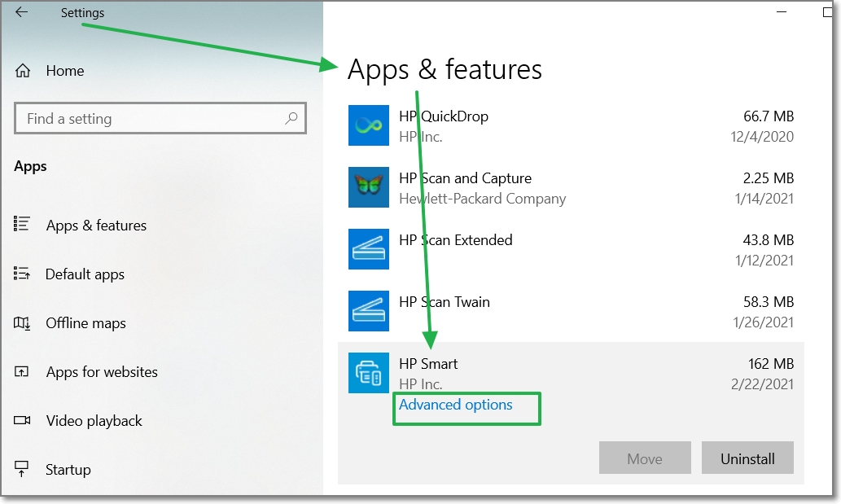Click the Home house icon
This screenshot has width=841, height=504.
(x=23, y=70)
